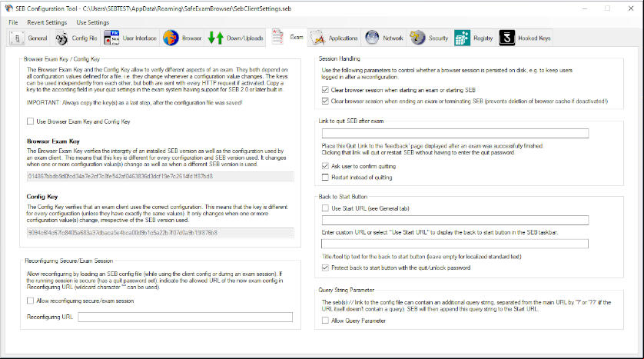Viewport: 644px width, 359px height.
Task: Open the Applications tab icon
Action: 317,38
